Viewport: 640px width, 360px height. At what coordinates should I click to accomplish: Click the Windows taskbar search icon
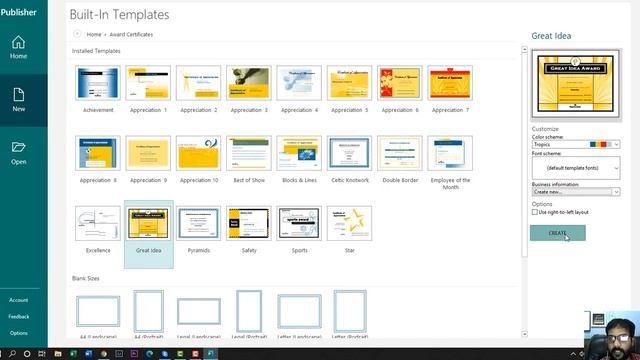13,353
